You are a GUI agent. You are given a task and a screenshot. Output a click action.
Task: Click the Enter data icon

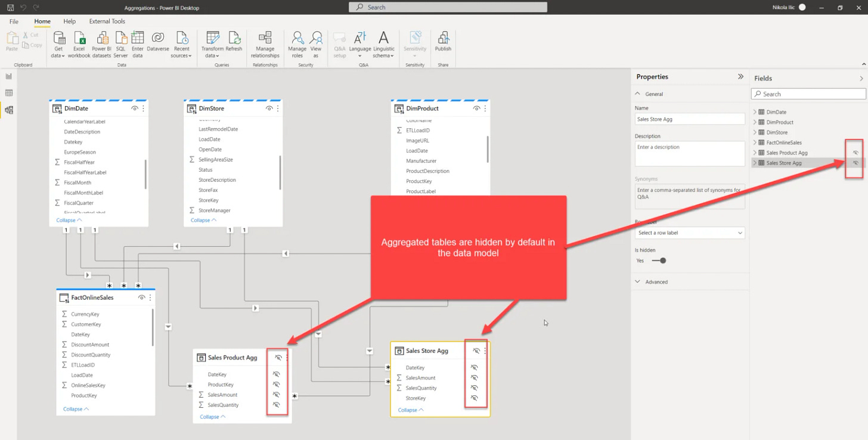click(x=138, y=37)
